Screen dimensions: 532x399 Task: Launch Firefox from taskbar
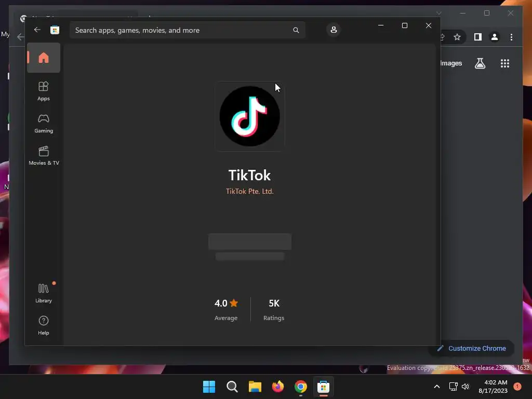[278, 387]
